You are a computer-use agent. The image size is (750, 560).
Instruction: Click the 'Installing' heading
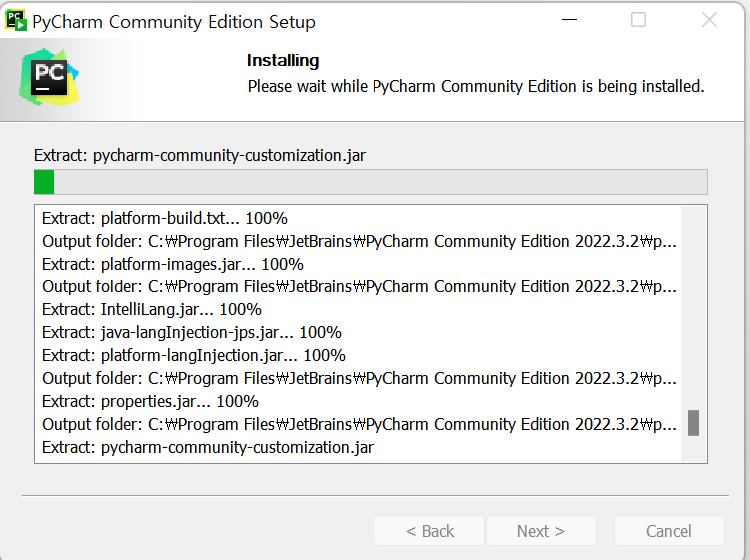tap(283, 60)
